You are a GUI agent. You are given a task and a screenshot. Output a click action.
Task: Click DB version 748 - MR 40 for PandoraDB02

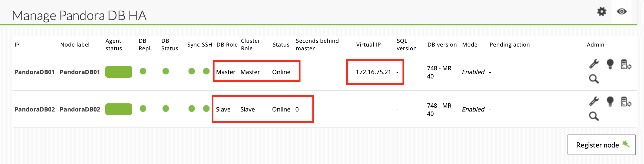click(x=439, y=110)
